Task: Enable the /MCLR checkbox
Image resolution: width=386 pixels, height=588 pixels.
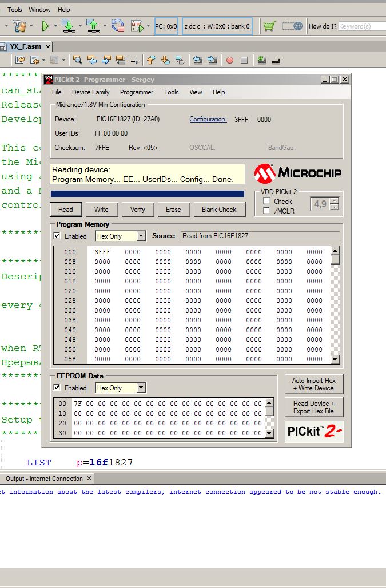Action: point(266,211)
